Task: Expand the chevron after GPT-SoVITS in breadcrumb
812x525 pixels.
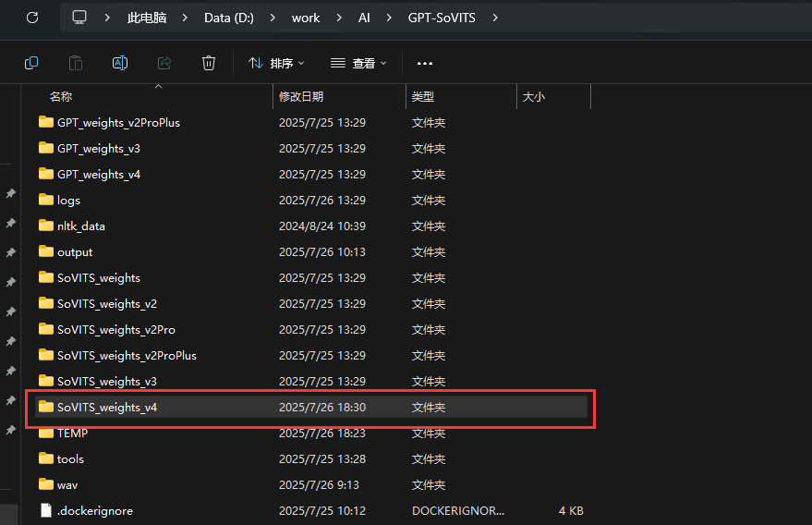Action: 496,18
